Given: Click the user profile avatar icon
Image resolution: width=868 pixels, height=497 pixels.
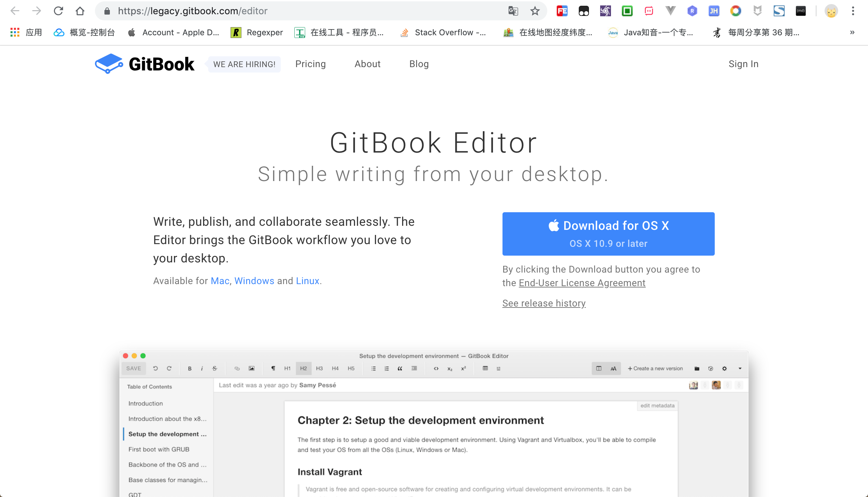Looking at the screenshot, I should pyautogui.click(x=831, y=11).
